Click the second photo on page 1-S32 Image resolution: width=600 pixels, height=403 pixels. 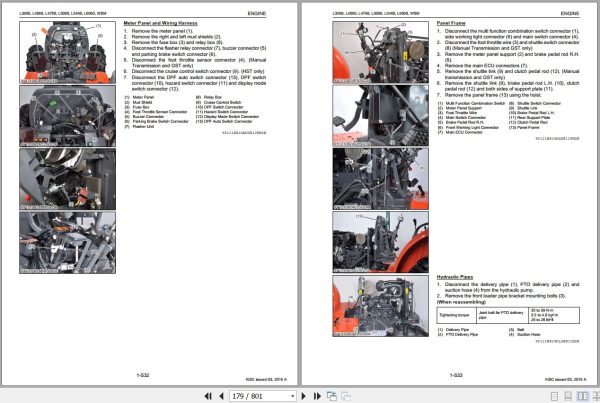pyautogui.click(x=67, y=116)
